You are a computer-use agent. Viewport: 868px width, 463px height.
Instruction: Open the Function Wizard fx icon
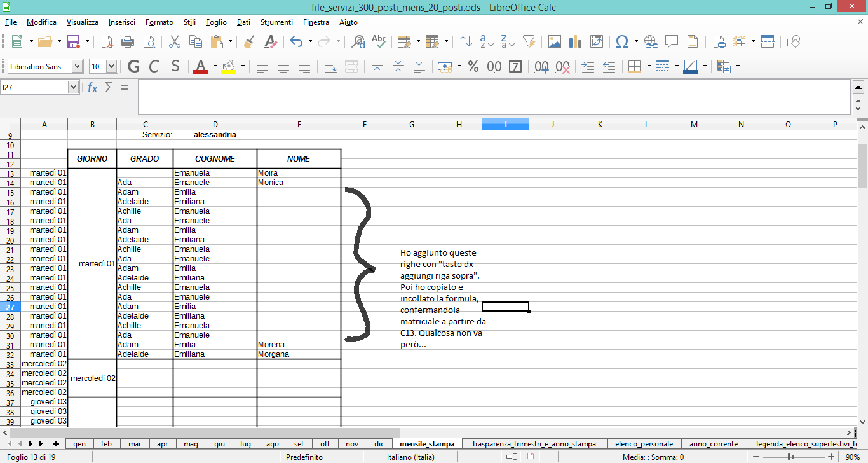coord(92,88)
